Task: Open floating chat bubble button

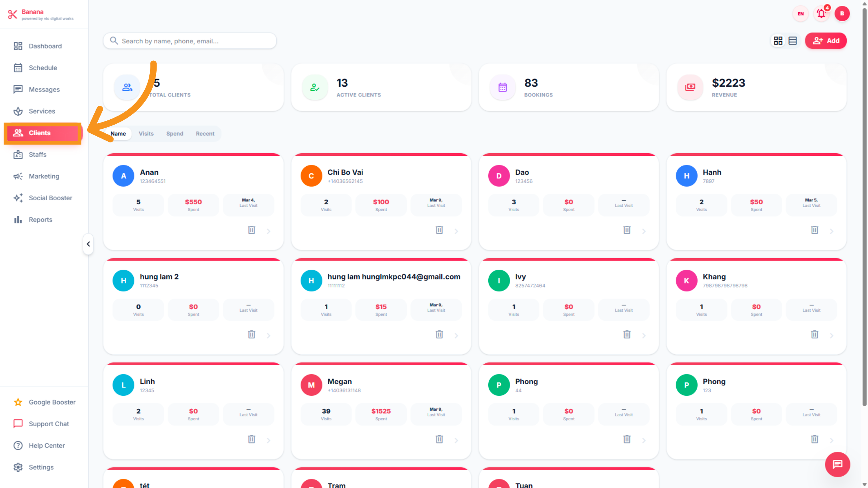Action: point(837,464)
